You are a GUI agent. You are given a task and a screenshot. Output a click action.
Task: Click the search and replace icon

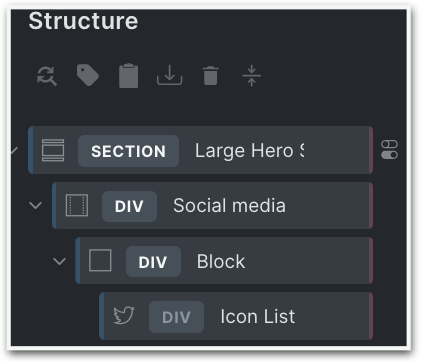pyautogui.click(x=47, y=76)
